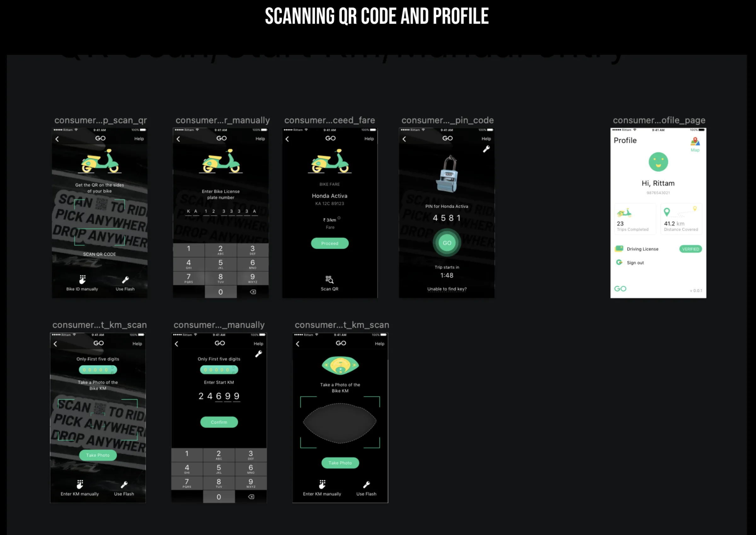This screenshot has height=535, width=756.
Task: Tap VERIFIED badge on profile
Action: pos(690,249)
